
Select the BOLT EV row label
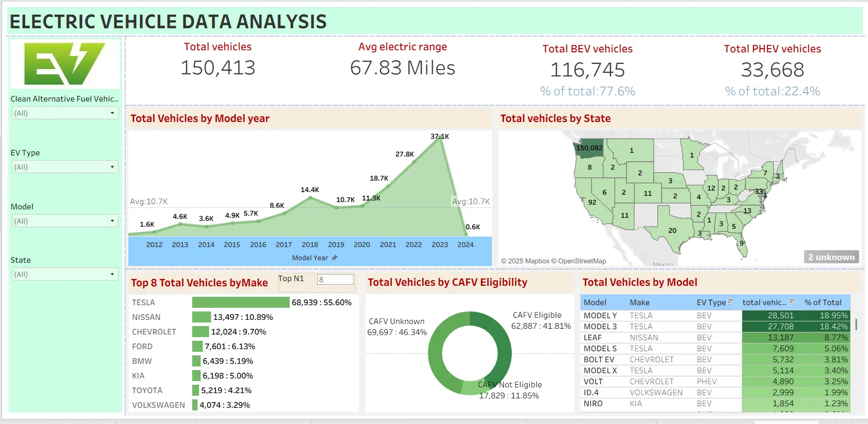click(599, 360)
